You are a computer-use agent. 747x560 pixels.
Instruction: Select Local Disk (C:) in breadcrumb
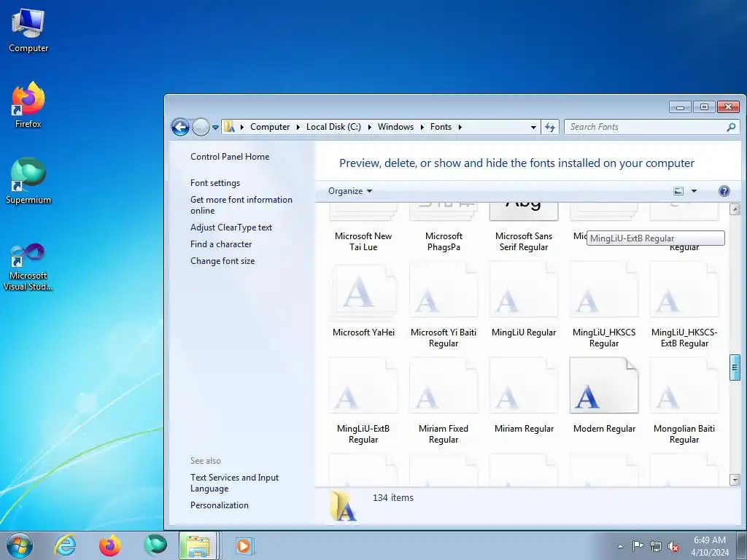pos(333,127)
